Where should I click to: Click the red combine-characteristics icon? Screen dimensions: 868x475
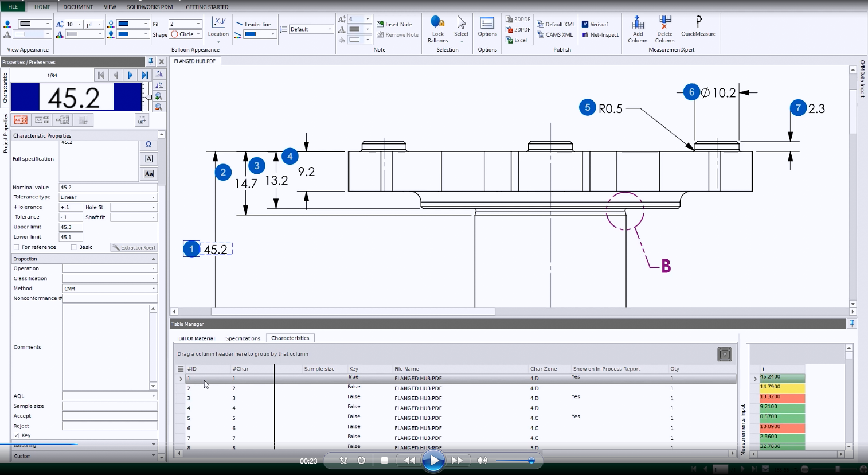21,120
